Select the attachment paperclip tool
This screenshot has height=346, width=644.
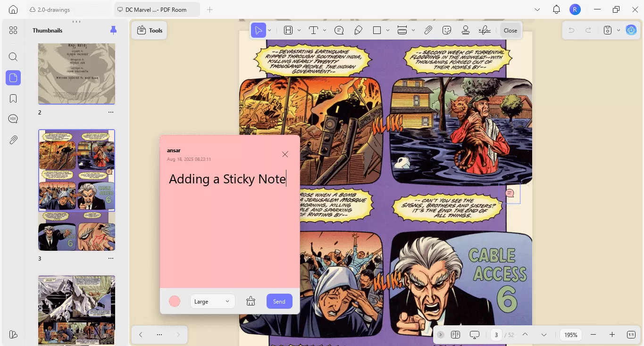(428, 30)
